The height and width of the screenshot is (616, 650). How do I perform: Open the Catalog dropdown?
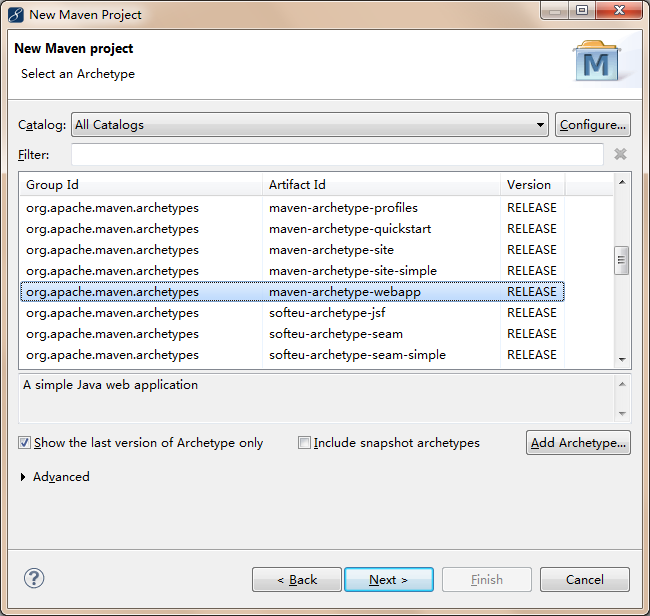[310, 125]
